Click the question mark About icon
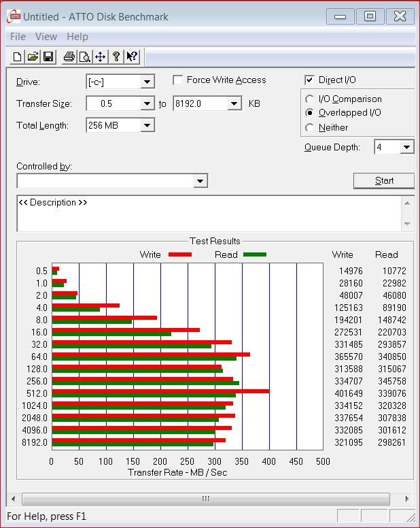This screenshot has height=528, width=420. 116,56
